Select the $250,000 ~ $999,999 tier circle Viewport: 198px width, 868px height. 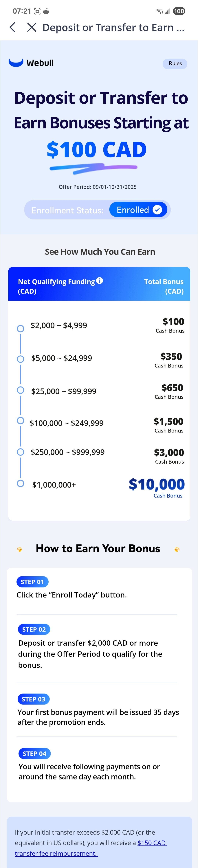(x=21, y=452)
